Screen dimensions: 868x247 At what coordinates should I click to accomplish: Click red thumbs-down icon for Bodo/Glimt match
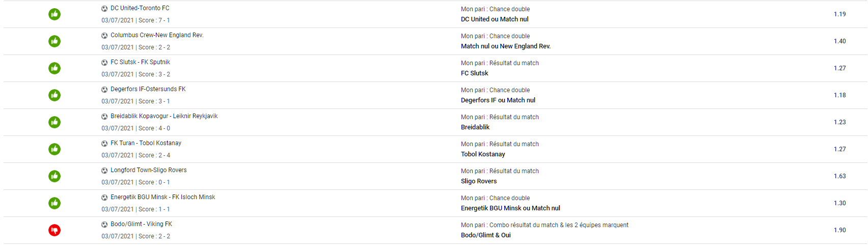55,230
